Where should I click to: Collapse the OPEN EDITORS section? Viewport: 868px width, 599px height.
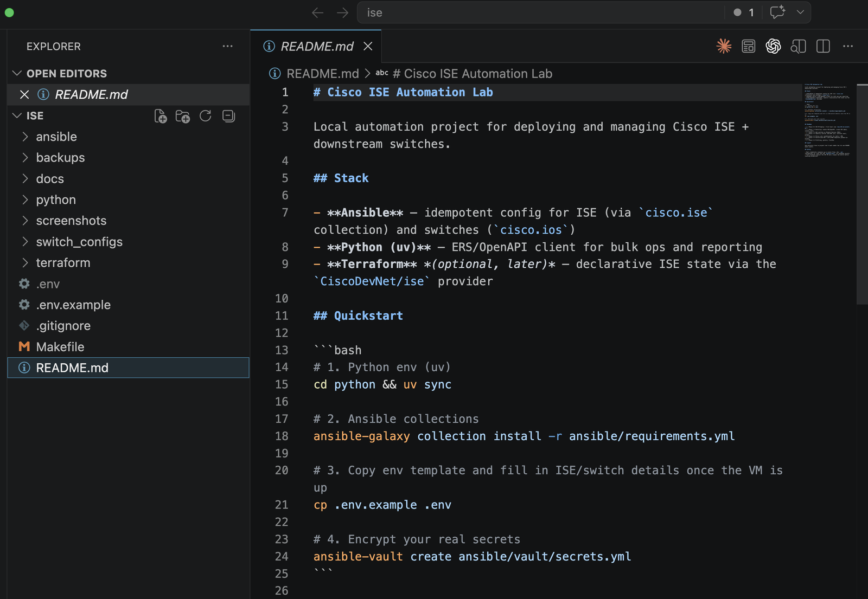(17, 73)
